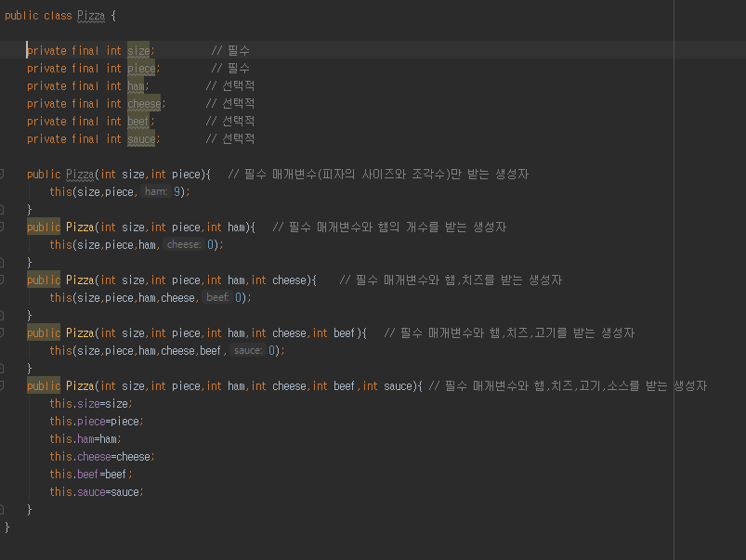Click the assignment this.size=size
The image size is (746, 560).
[x=91, y=403]
